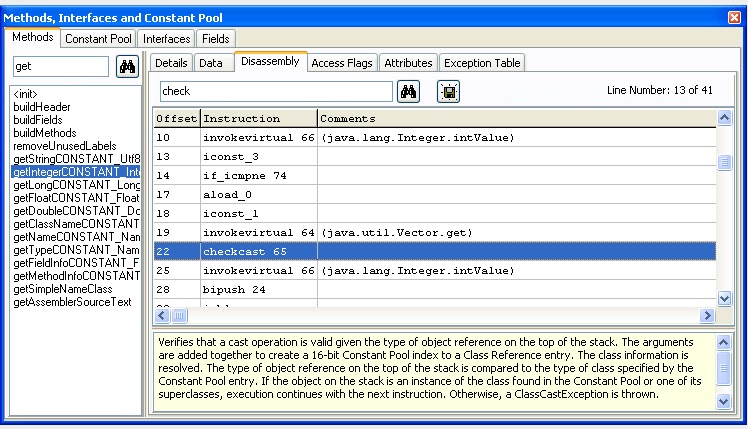Select the getClassNameCONSTANT method
748x429 pixels.
pyautogui.click(x=76, y=224)
